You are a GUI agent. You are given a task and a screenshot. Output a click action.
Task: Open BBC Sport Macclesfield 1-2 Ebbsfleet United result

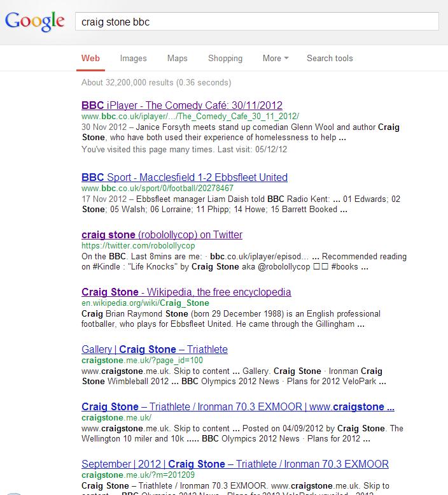[185, 177]
